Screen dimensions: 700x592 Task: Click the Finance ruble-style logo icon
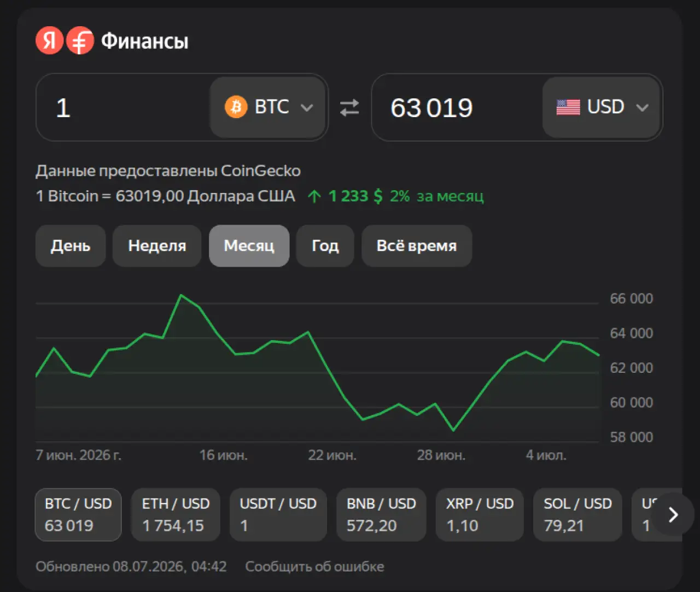pyautogui.click(x=80, y=40)
